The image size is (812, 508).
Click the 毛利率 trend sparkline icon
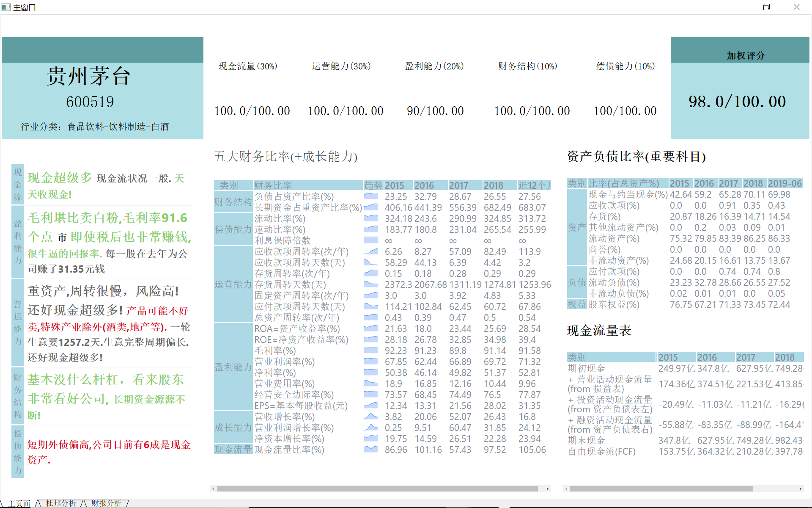coord(371,351)
